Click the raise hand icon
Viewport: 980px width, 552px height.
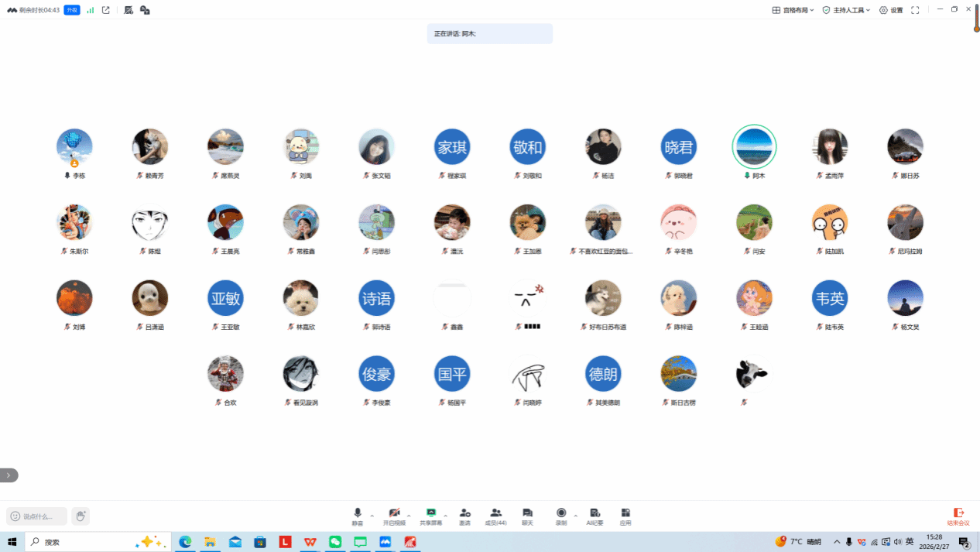click(x=81, y=516)
